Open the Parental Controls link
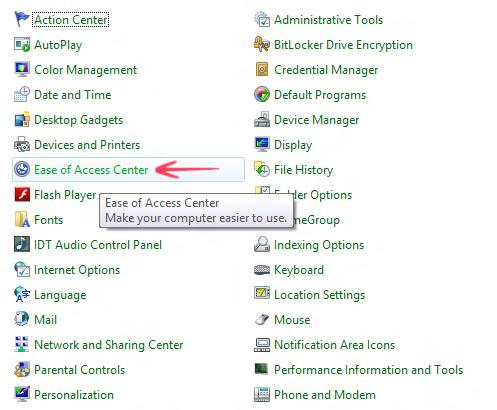This screenshot has width=497, height=410. point(80,370)
